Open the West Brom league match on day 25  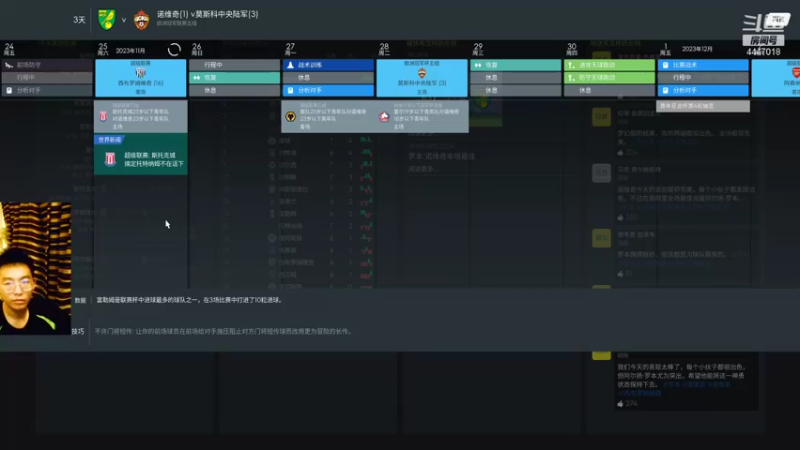141,78
